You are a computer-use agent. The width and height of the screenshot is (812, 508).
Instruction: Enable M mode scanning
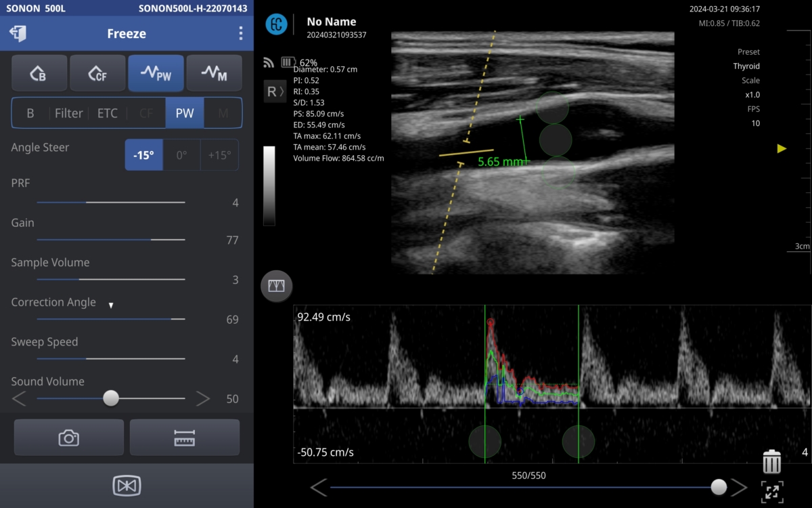pos(214,73)
